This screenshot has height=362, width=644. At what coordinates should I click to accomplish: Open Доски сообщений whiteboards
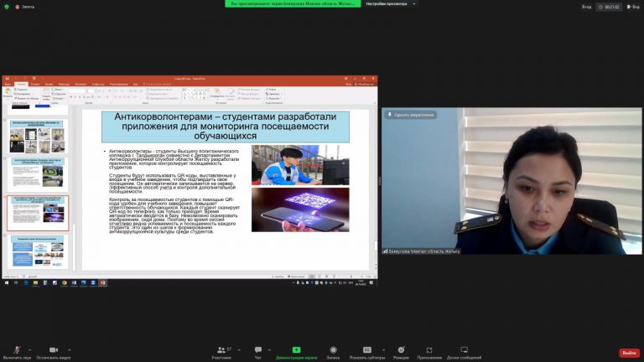coord(464,349)
